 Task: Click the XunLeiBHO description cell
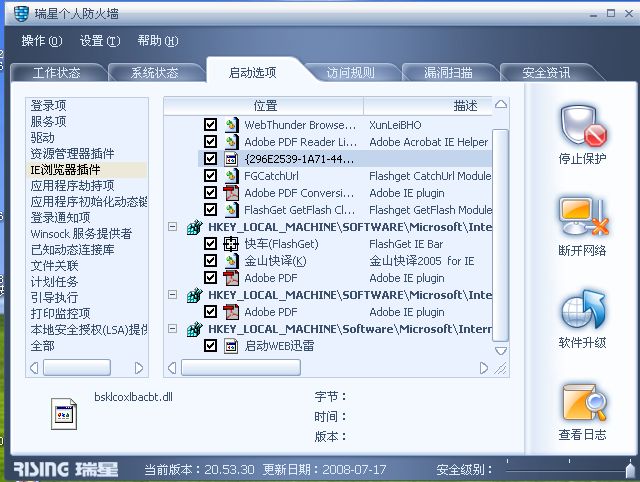click(395, 125)
